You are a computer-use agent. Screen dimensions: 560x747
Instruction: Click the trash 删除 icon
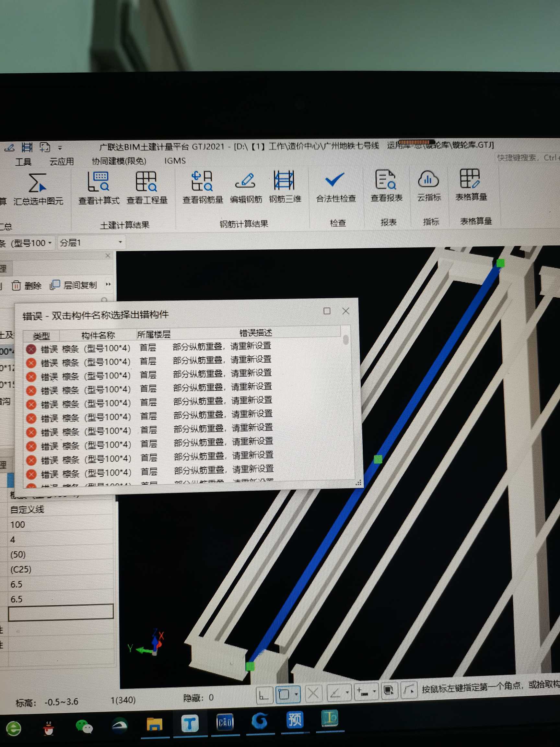(16, 286)
